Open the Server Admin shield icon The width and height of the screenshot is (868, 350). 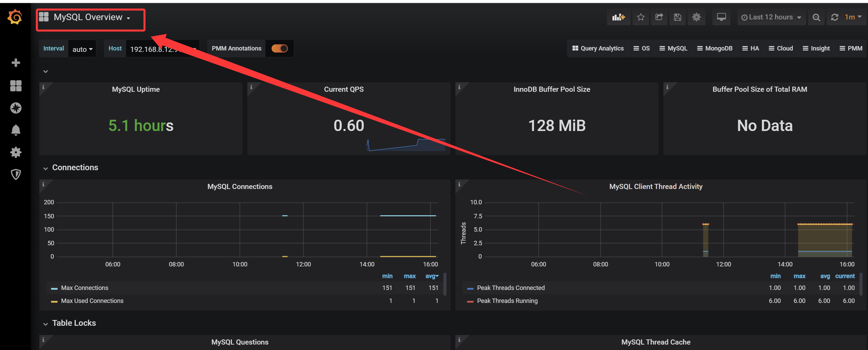[x=16, y=175]
